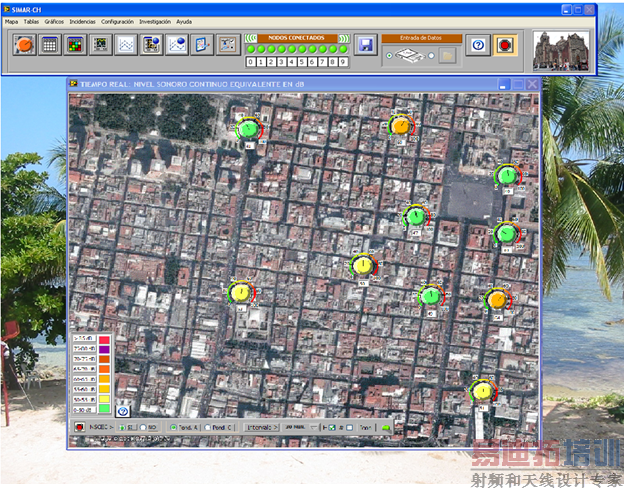Click the line chart graph icon
625x490 pixels.
point(125,44)
